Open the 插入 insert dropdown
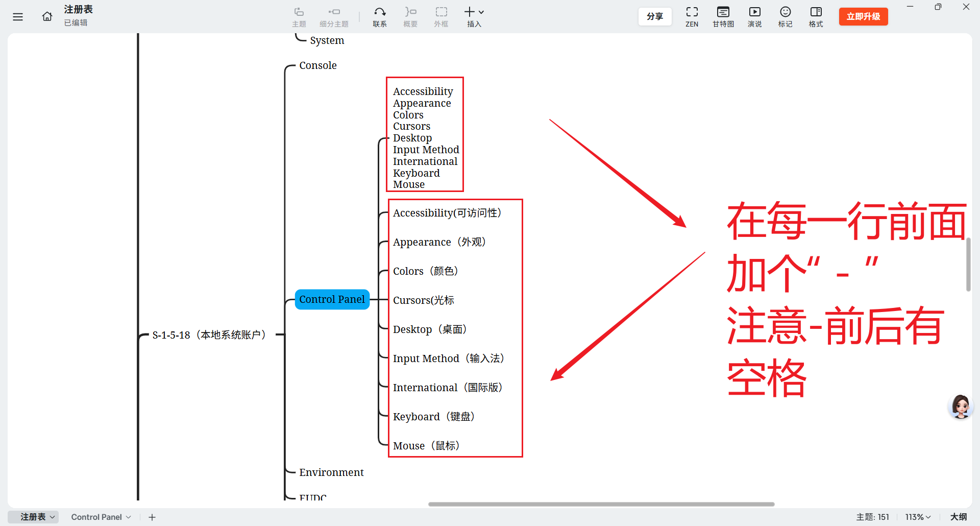980x526 pixels. pyautogui.click(x=474, y=16)
